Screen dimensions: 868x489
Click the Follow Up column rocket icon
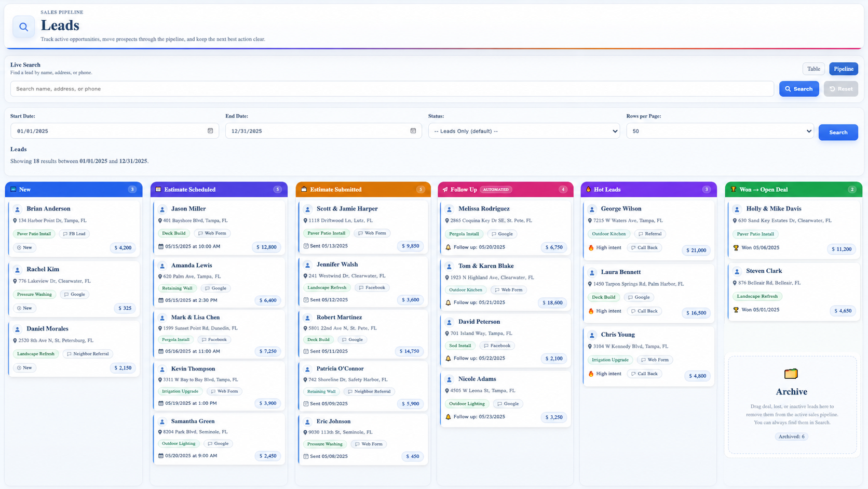445,190
